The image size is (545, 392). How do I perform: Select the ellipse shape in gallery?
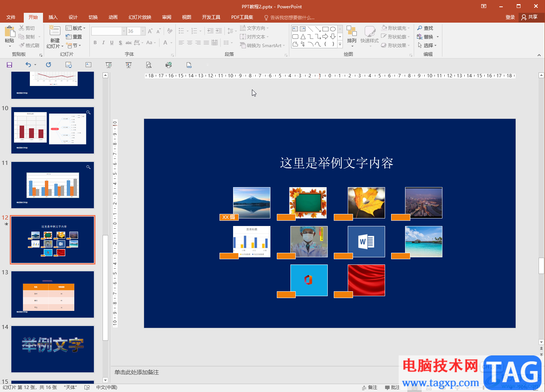[x=333, y=29]
